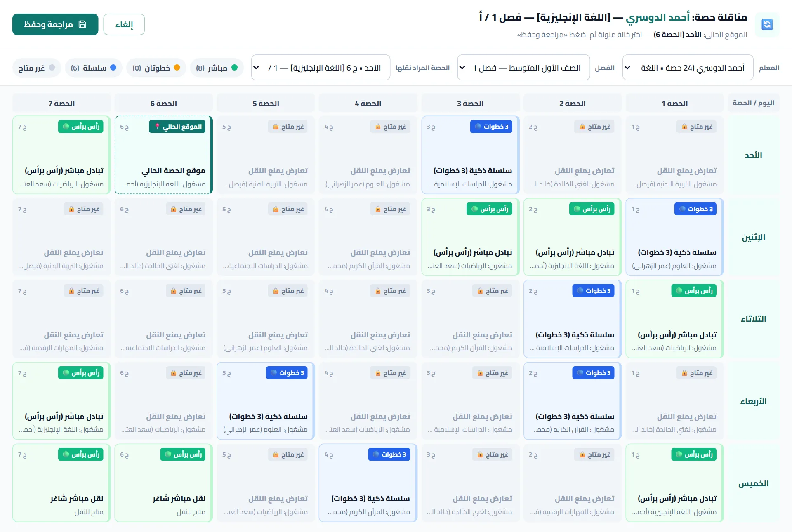Open the class dropdown الصف الأول المتوسط
The image size is (792, 532).
[x=523, y=68]
